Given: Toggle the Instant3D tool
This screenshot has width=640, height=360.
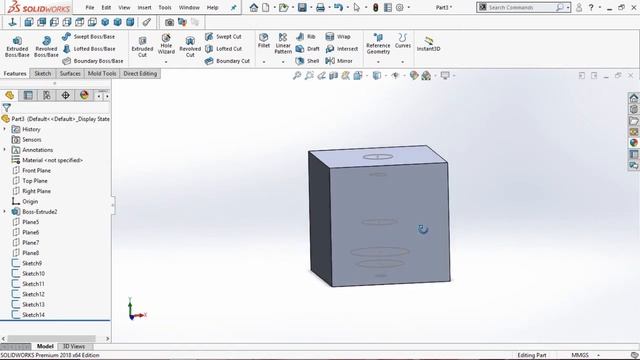Looking at the screenshot, I should [x=429, y=44].
